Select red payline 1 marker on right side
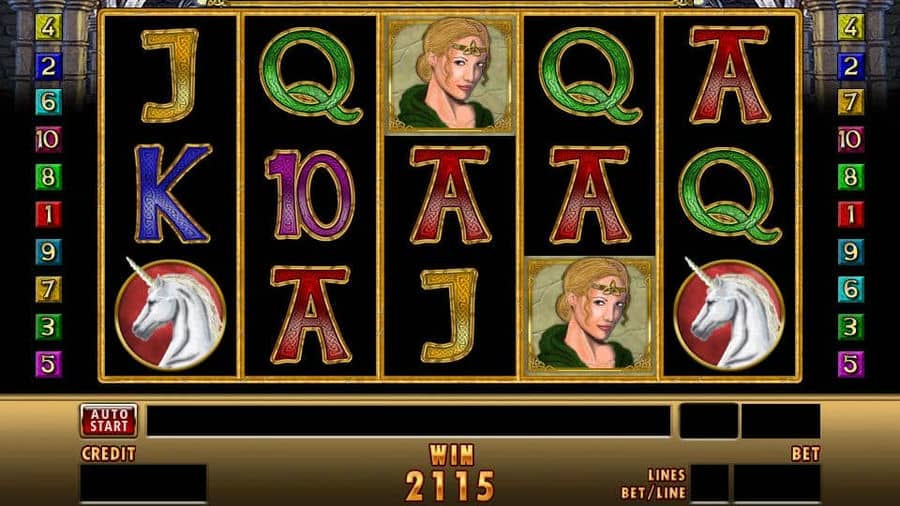Screen dimensions: 900x506 [x=851, y=215]
